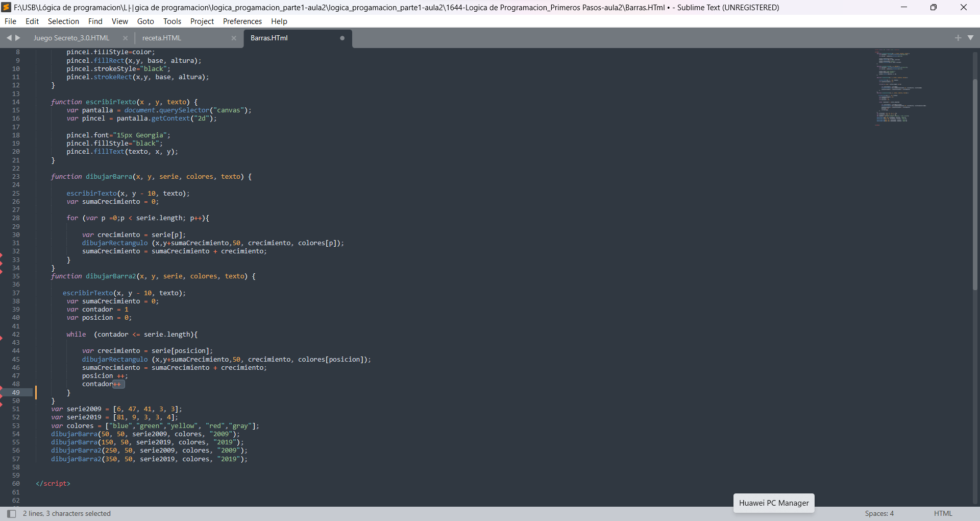Screen dimensions: 980x521
Task: Open the Edit menu
Action: click(x=32, y=21)
